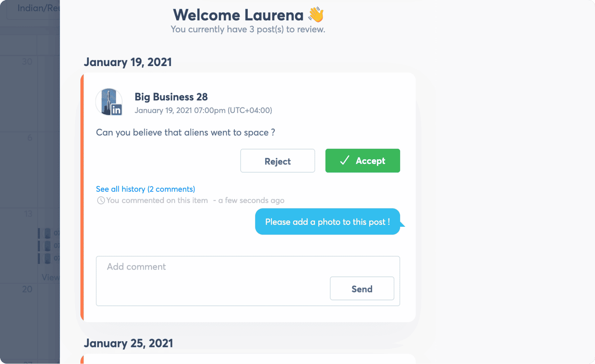Select the first post thumbnail in the calendar
595x364 pixels.
click(x=47, y=233)
